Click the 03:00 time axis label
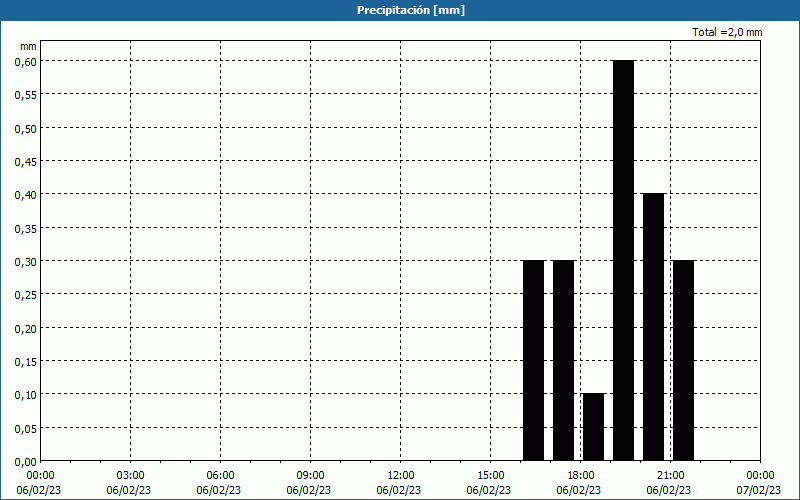The image size is (800, 500). pyautogui.click(x=131, y=476)
